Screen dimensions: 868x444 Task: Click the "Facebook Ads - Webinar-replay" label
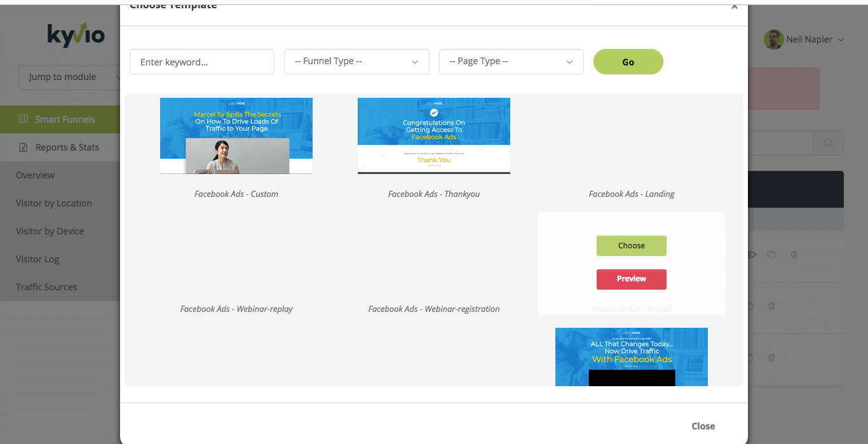coord(236,309)
